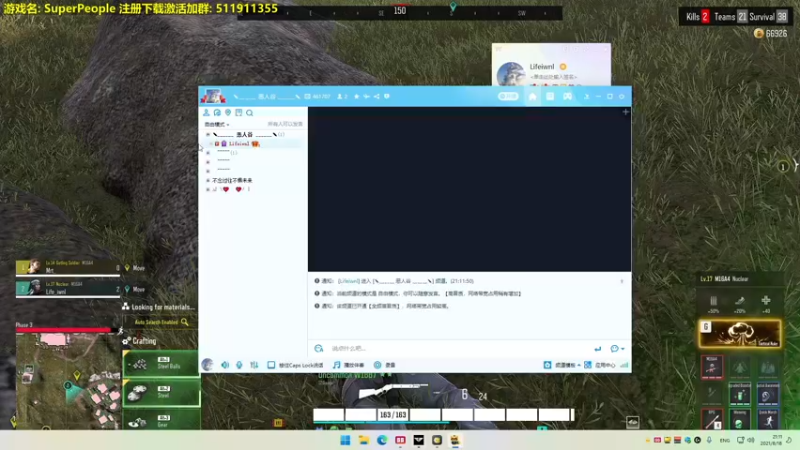Check network signal strength bars
The height and width of the screenshot is (450, 800).
pos(624,365)
